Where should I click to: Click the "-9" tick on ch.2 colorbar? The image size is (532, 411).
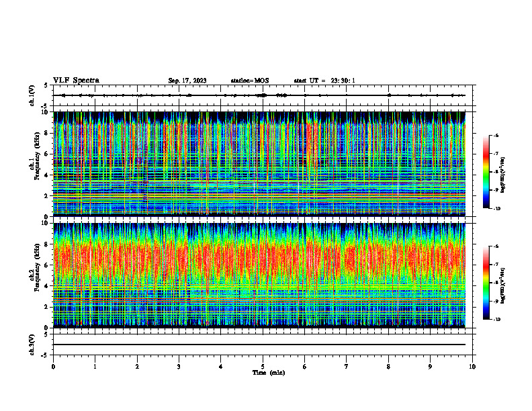coord(495,301)
